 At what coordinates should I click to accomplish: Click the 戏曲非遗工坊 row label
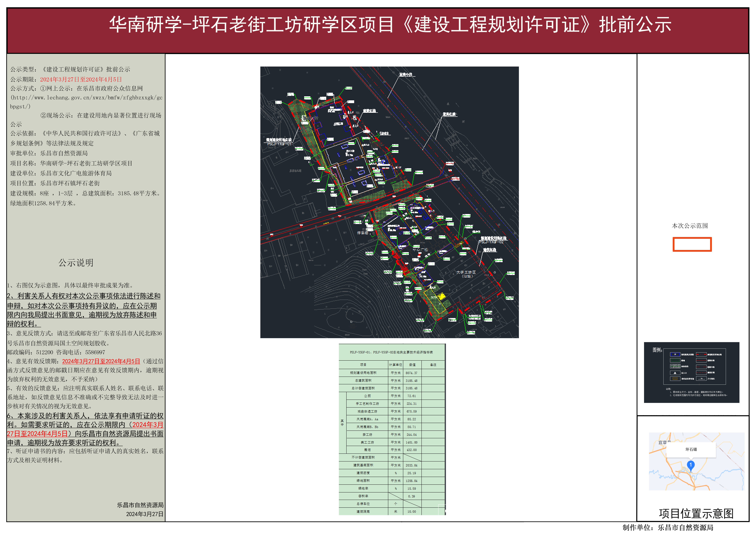[x=367, y=411]
